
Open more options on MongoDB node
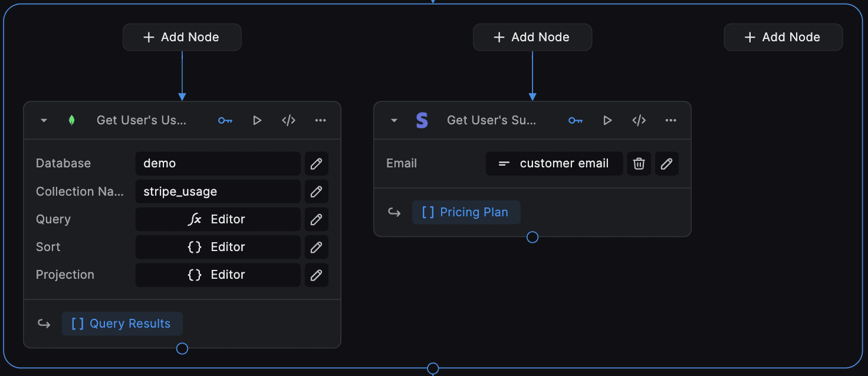click(x=320, y=120)
